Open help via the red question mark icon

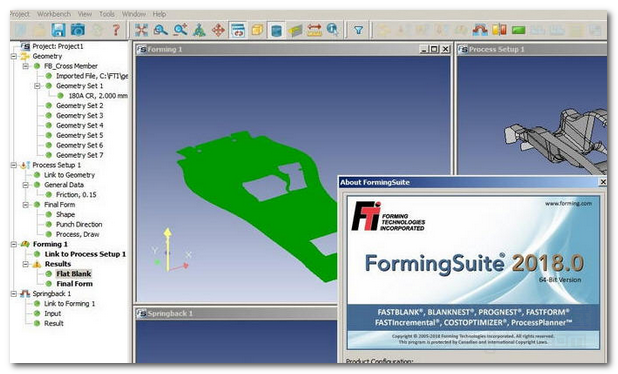(116, 30)
